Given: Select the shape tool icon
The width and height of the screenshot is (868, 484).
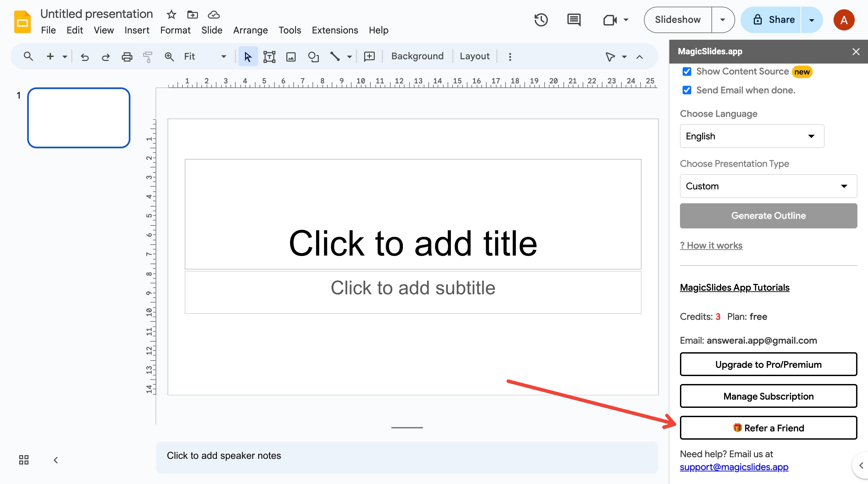Looking at the screenshot, I should (x=313, y=57).
